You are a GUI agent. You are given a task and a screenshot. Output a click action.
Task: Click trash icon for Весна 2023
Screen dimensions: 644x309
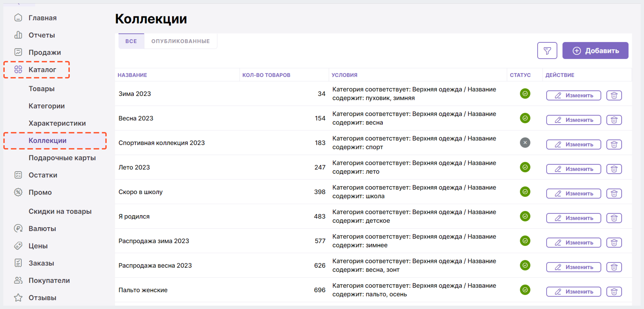[614, 120]
